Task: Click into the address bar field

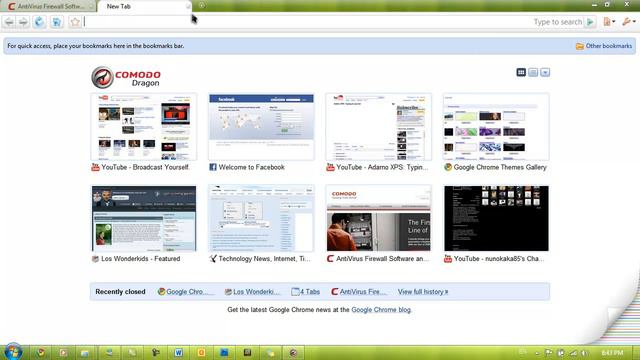Action: (306, 22)
